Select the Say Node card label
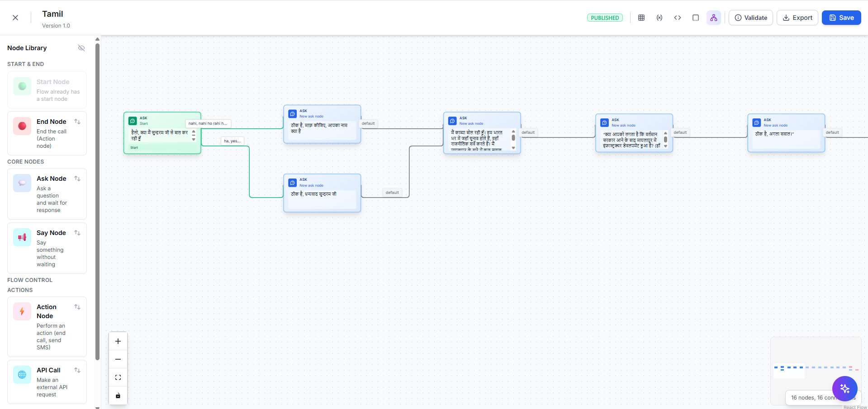Viewport: 868px width, 409px height. coord(51,233)
